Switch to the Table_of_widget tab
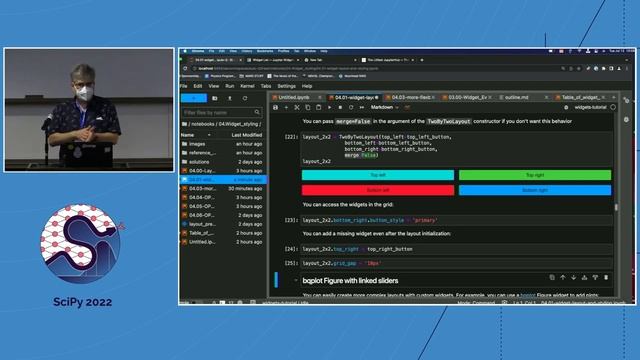The width and height of the screenshot is (640, 360). pyautogui.click(x=580, y=98)
